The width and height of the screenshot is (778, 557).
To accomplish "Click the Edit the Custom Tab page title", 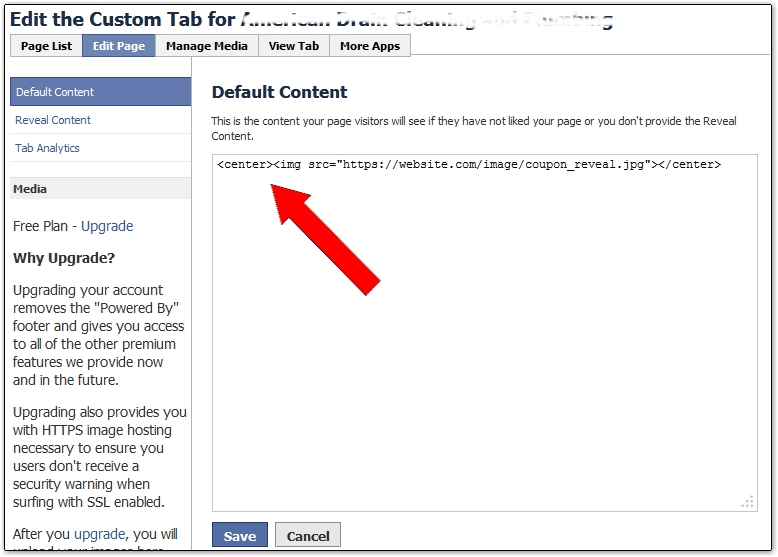I will [120, 18].
